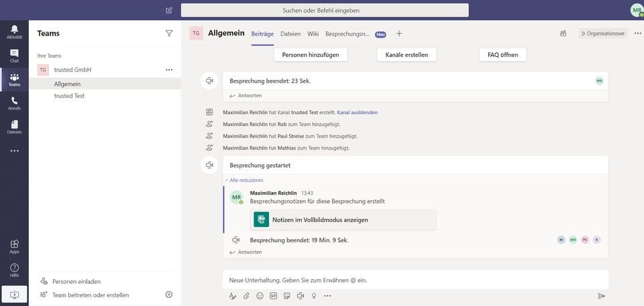Start a meeting now camera icon
This screenshot has width=644, height=306.
301,296
